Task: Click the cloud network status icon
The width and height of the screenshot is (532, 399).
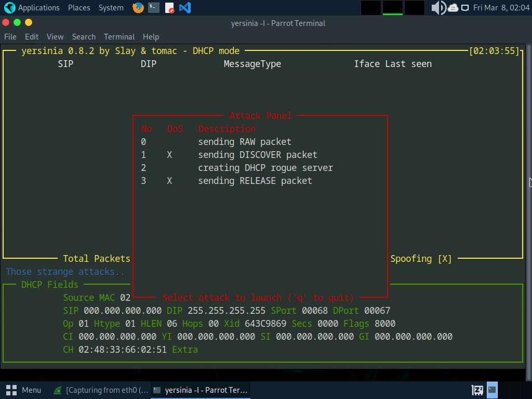Action: click(453, 8)
